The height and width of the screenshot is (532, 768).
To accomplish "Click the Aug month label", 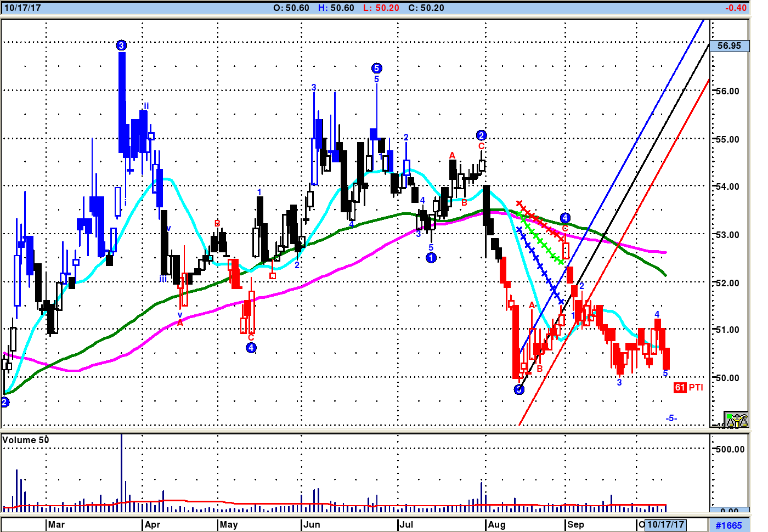I will tap(496, 524).
